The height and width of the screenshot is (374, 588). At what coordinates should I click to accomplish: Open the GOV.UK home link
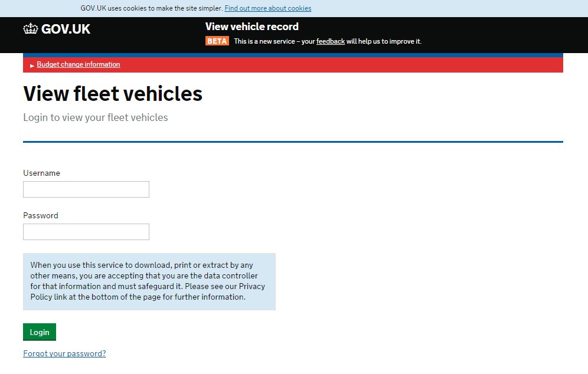point(57,29)
